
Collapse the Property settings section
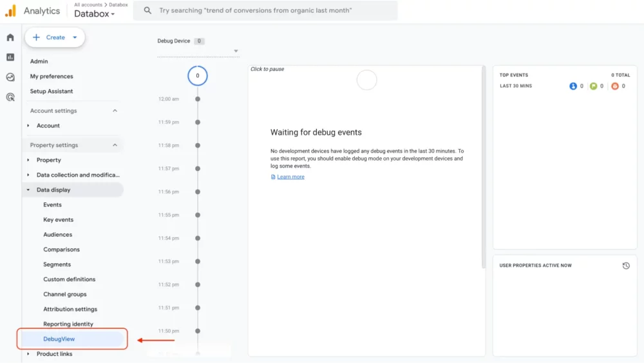(115, 145)
